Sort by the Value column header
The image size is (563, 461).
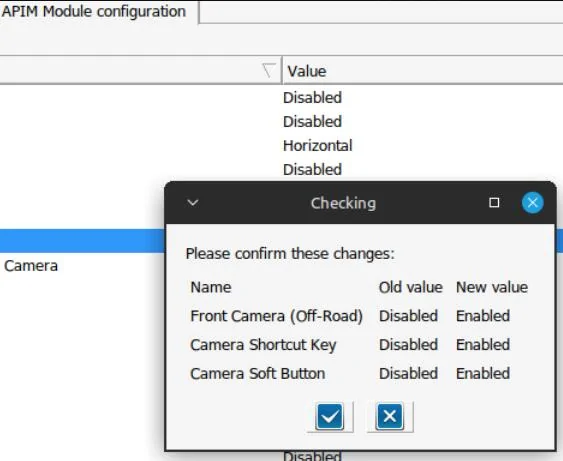(422, 71)
